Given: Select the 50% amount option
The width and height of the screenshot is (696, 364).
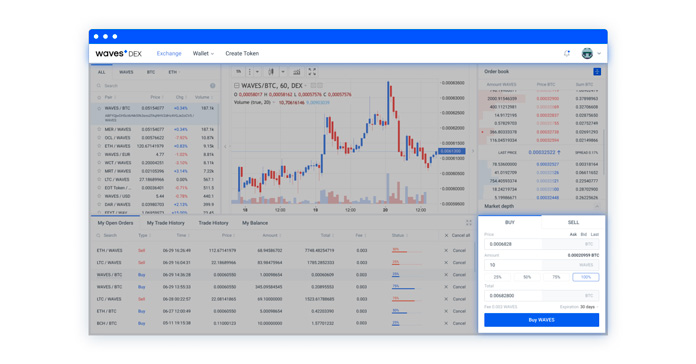Looking at the screenshot, I should (x=527, y=277).
